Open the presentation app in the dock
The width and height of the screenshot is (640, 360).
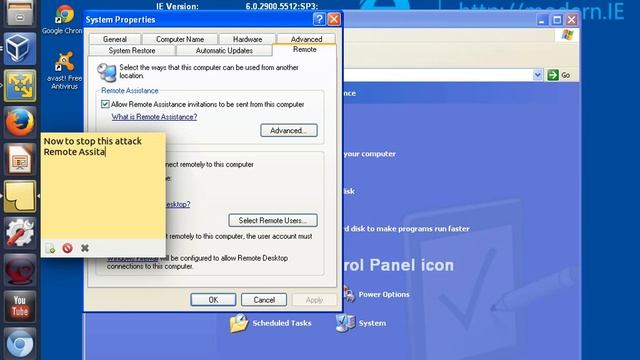tap(20, 160)
